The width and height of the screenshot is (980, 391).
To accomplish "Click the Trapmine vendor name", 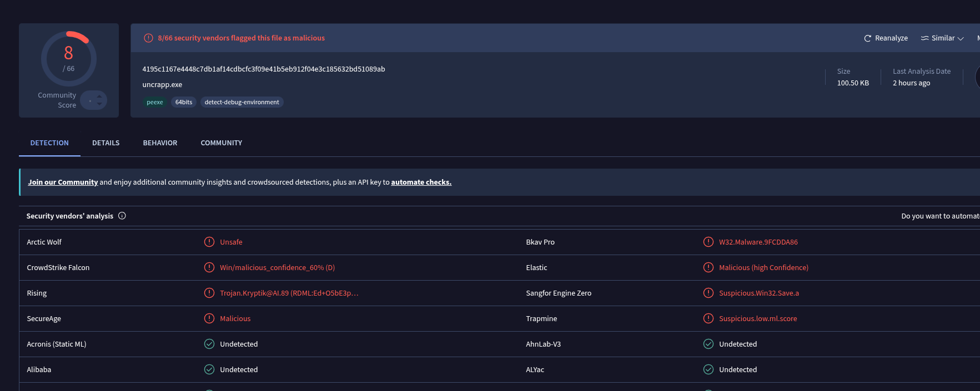I will point(541,319).
